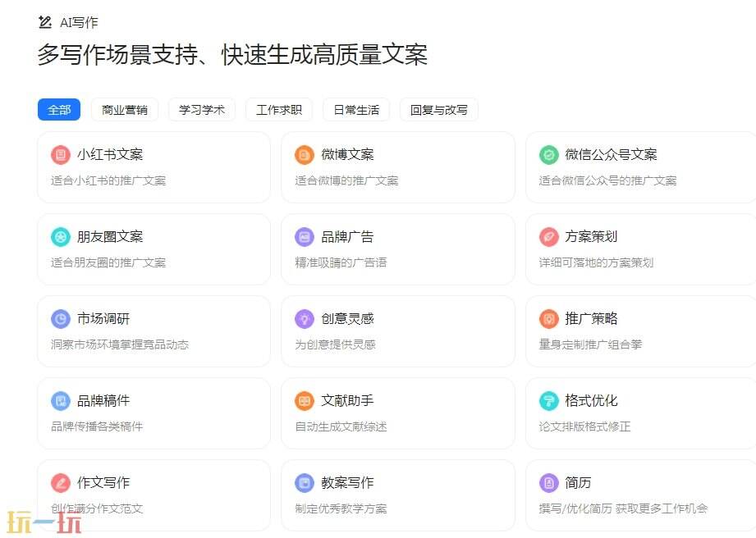Switch to 回复与改写 category

pyautogui.click(x=438, y=109)
